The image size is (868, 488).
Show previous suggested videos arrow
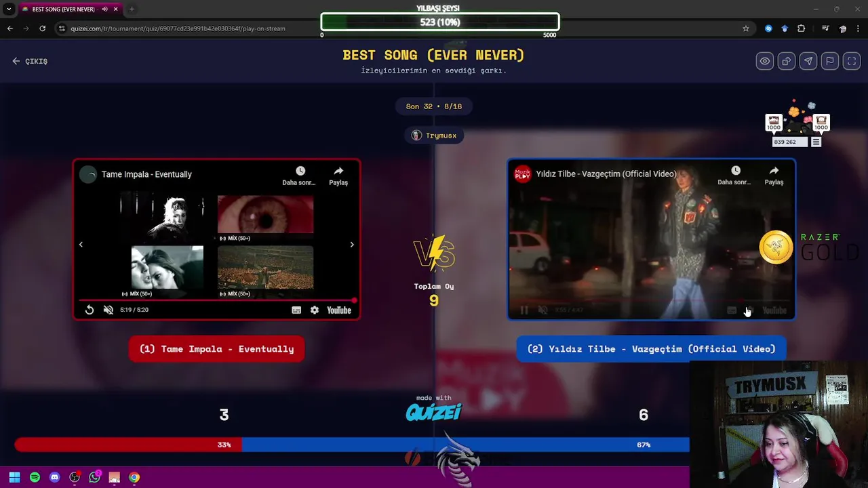pyautogui.click(x=81, y=245)
